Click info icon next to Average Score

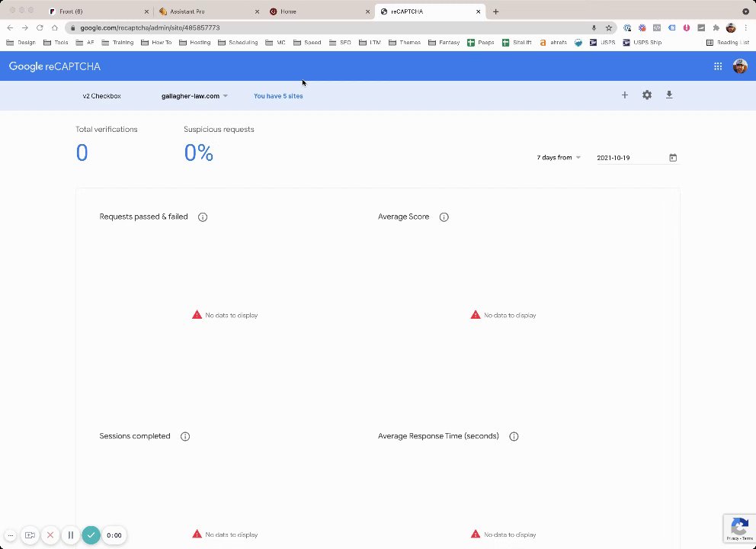click(444, 217)
